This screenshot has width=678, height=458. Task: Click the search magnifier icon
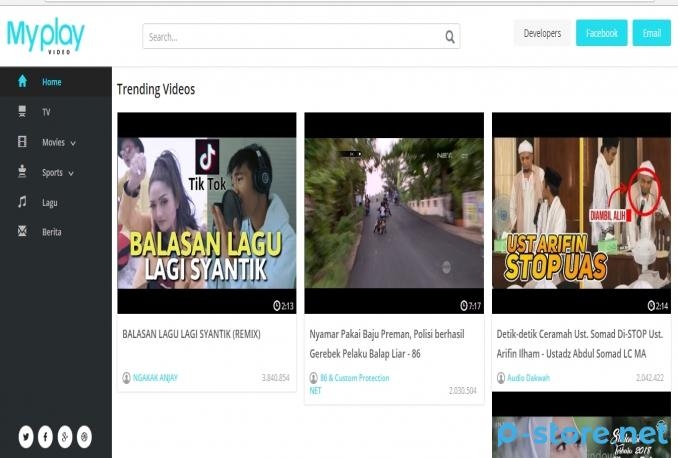tap(450, 37)
